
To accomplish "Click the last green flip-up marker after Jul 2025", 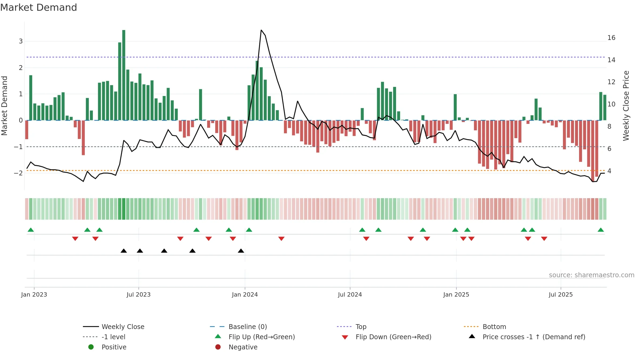I will point(601,230).
